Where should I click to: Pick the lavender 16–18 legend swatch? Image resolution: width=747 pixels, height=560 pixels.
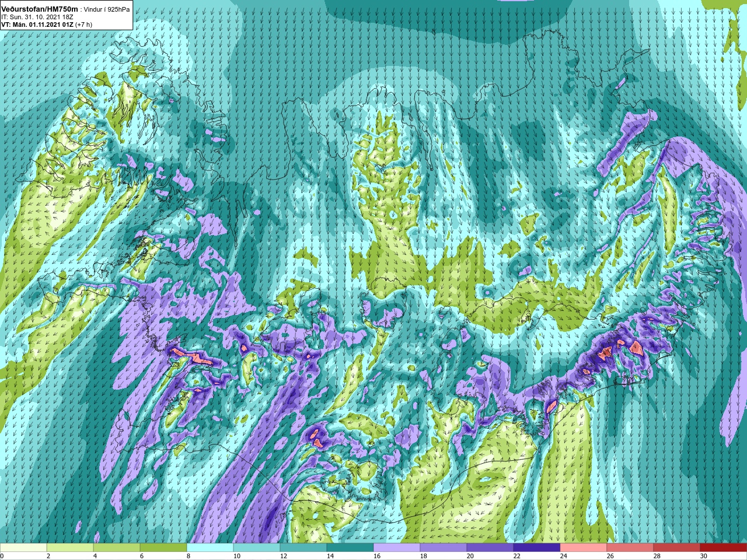coord(397,548)
